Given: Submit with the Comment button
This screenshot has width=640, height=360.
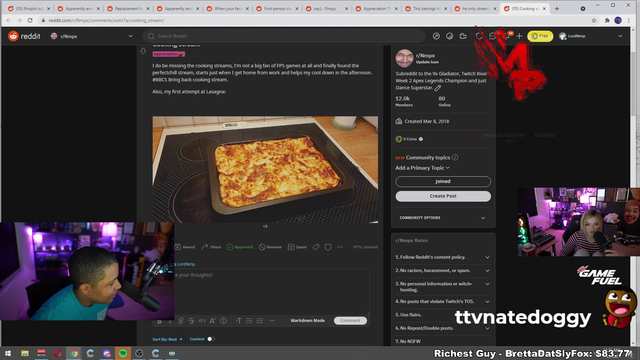Looking at the screenshot, I should click(x=350, y=321).
